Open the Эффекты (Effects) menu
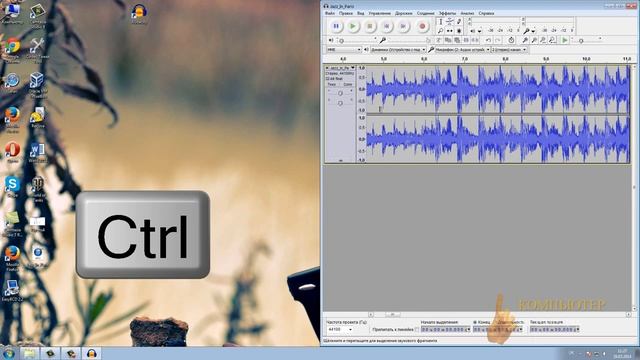The height and width of the screenshot is (360, 640). point(447,13)
